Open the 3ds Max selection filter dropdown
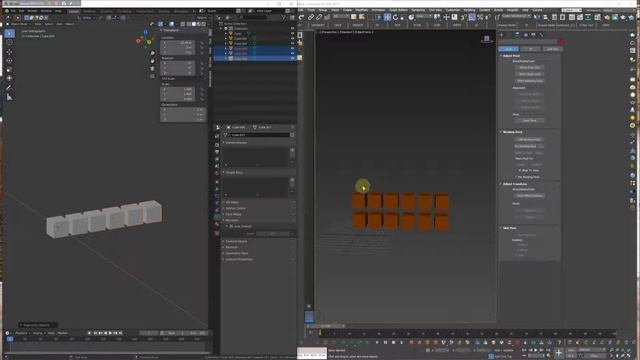The height and width of the screenshot is (360, 640). tap(340, 17)
